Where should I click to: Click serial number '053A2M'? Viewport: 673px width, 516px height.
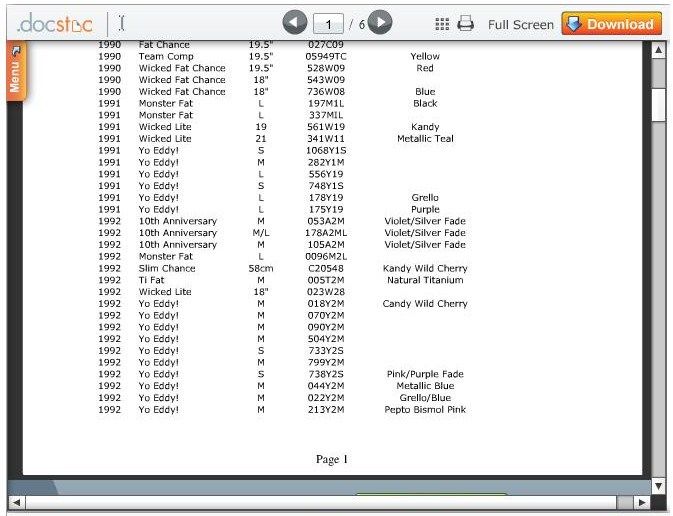(326, 221)
